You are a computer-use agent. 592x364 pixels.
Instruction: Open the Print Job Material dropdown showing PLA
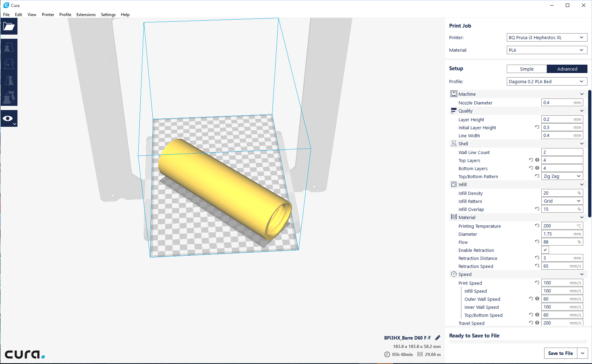[x=547, y=50]
